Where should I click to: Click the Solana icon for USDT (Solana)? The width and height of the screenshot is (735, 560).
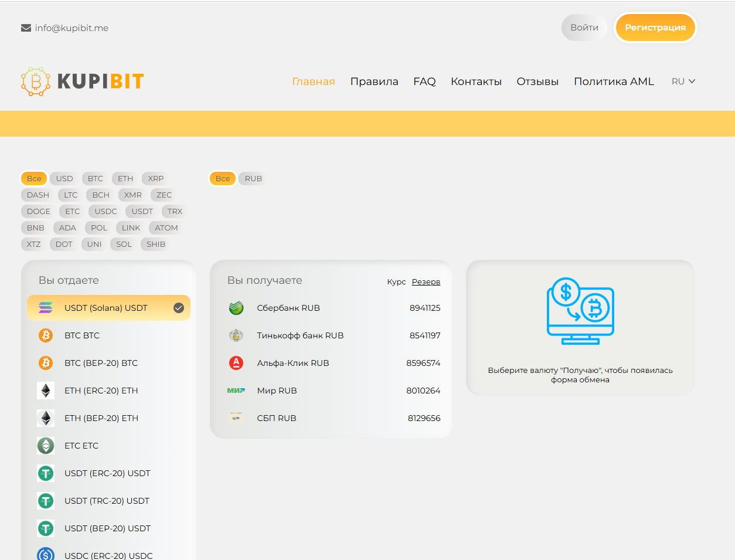click(x=46, y=308)
